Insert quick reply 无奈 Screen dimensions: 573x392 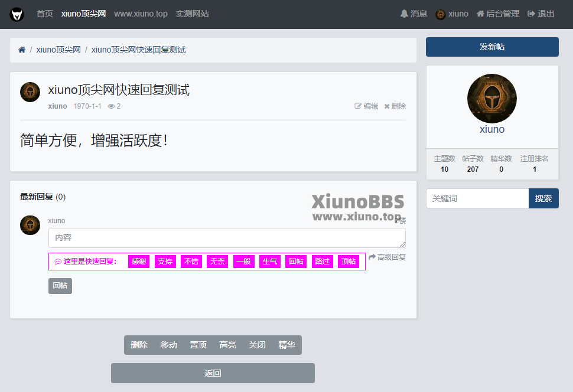pos(217,261)
